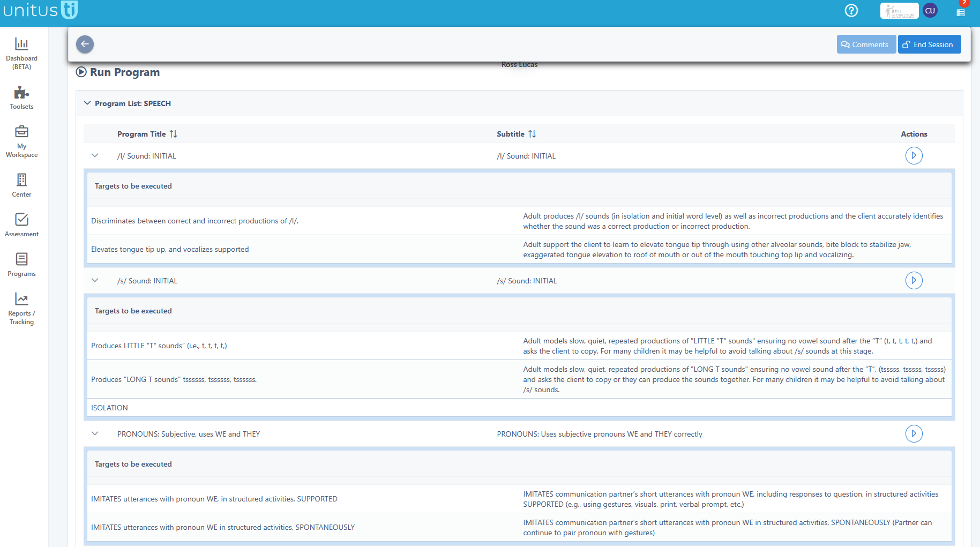Image resolution: width=980 pixels, height=547 pixels.
Task: Collapse the /l/ Sound: INITIAL targets
Action: [95, 155]
